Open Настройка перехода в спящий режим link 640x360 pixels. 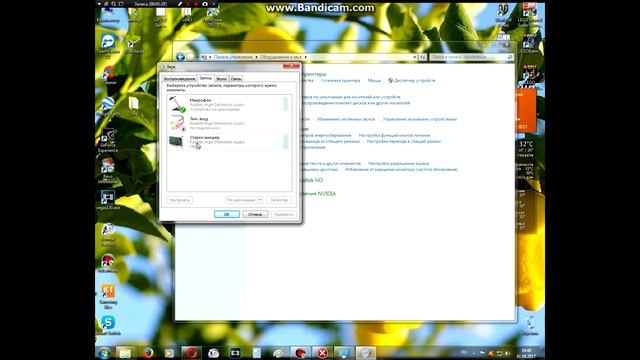[x=404, y=141]
